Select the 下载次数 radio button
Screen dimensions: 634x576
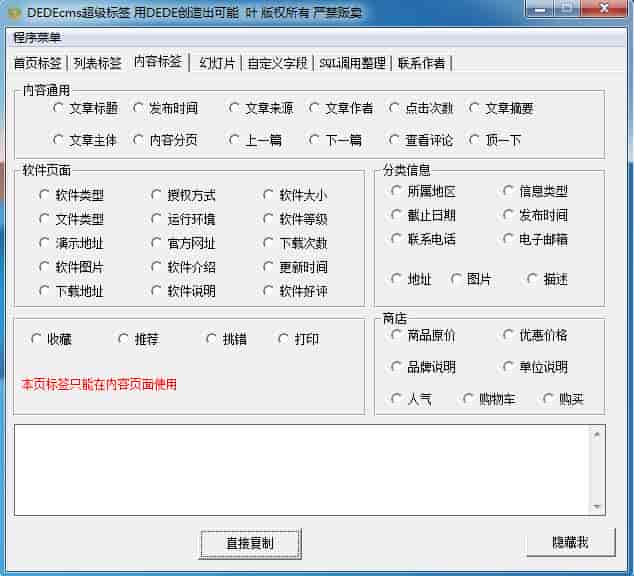coord(295,243)
